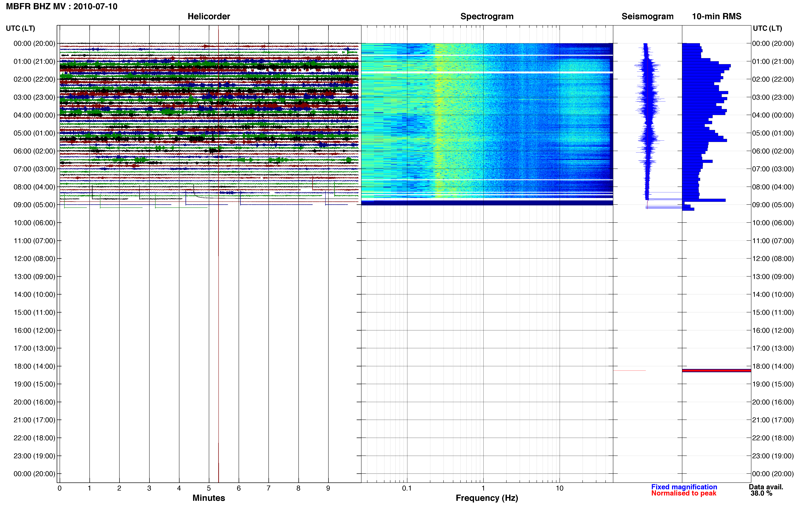Click the right '06:00 (02:00)' time label
Viewport: 812px width, 508px height.
773,151
